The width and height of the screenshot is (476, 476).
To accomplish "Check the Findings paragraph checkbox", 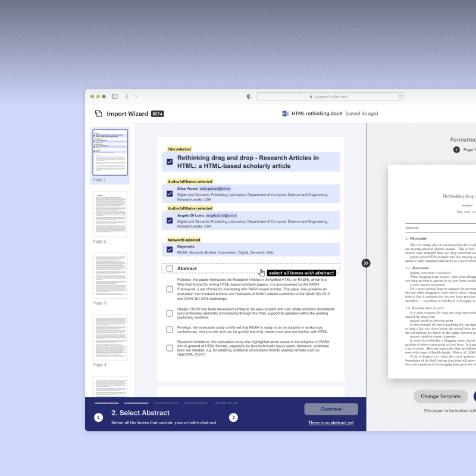I will tap(170, 330).
